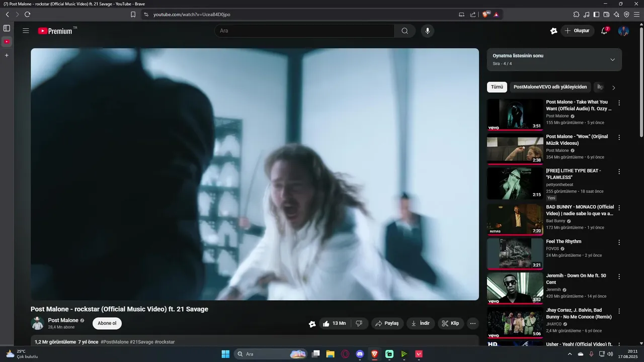This screenshot has height=362, width=644.
Task: Dislike the rockstar video
Action: pyautogui.click(x=359, y=323)
